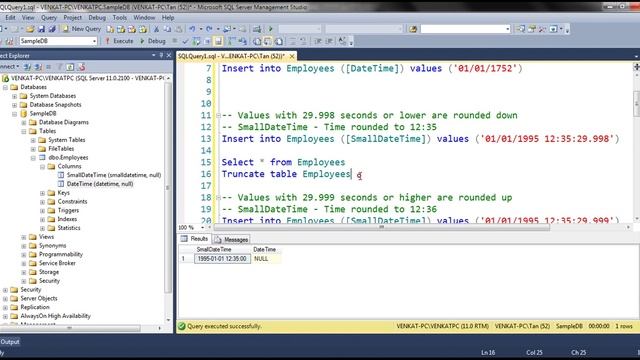This screenshot has height=360, width=640.
Task: Click Object Explorer's Filter funnel icon
Action: tap(60, 67)
